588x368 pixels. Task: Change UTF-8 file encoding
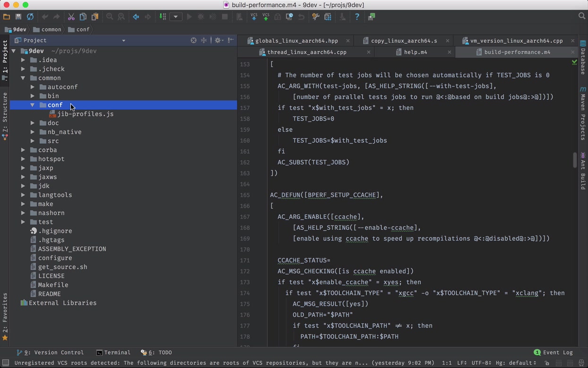click(482, 363)
